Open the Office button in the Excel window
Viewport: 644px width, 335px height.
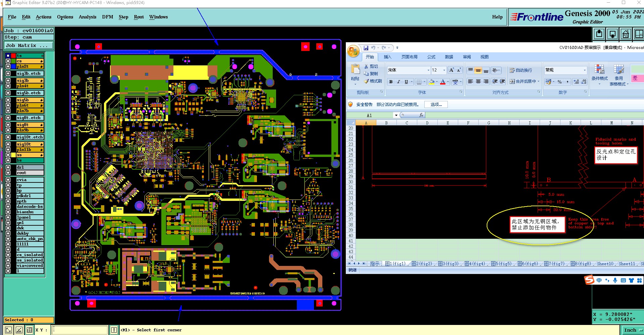click(x=353, y=51)
